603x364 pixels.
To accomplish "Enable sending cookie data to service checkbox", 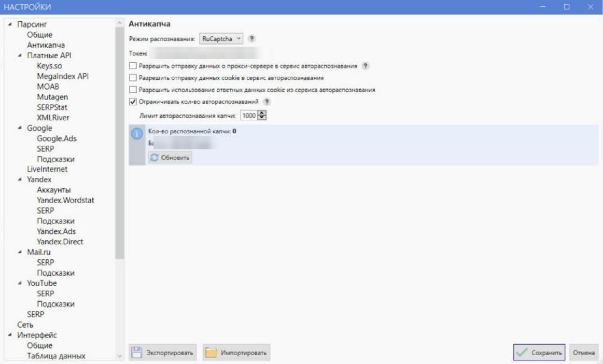I will (x=133, y=78).
